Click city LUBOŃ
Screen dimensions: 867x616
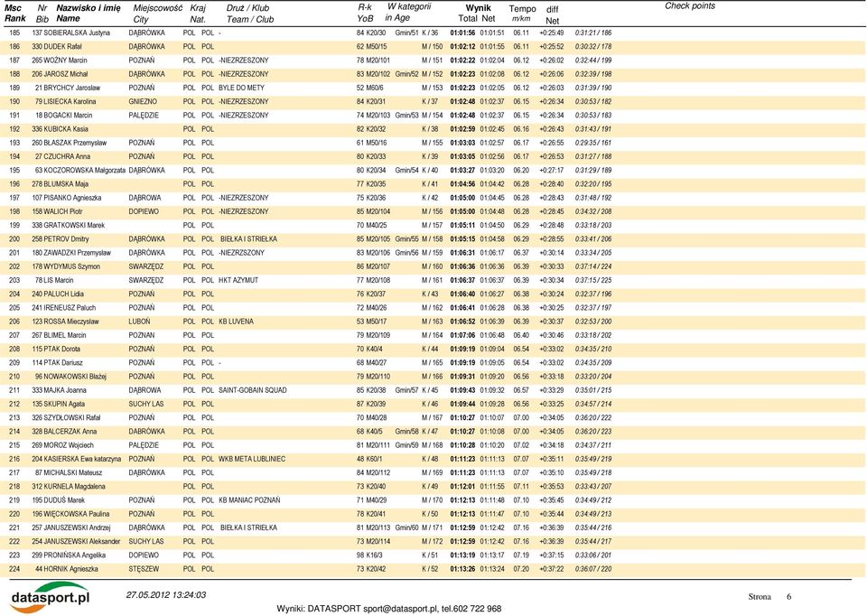[139, 322]
